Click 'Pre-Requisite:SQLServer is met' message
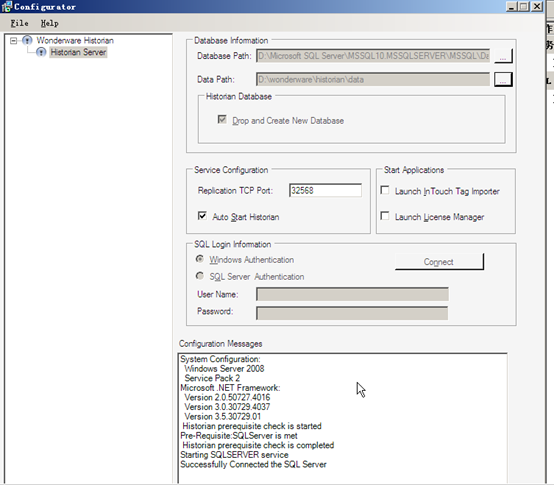Image resolution: width=554 pixels, height=485 pixels. (x=239, y=436)
